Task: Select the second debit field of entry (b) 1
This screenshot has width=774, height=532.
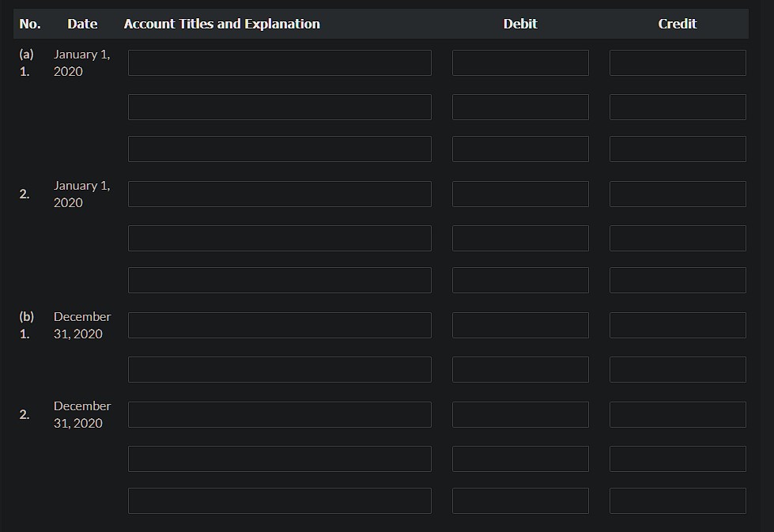Action: pyautogui.click(x=520, y=370)
